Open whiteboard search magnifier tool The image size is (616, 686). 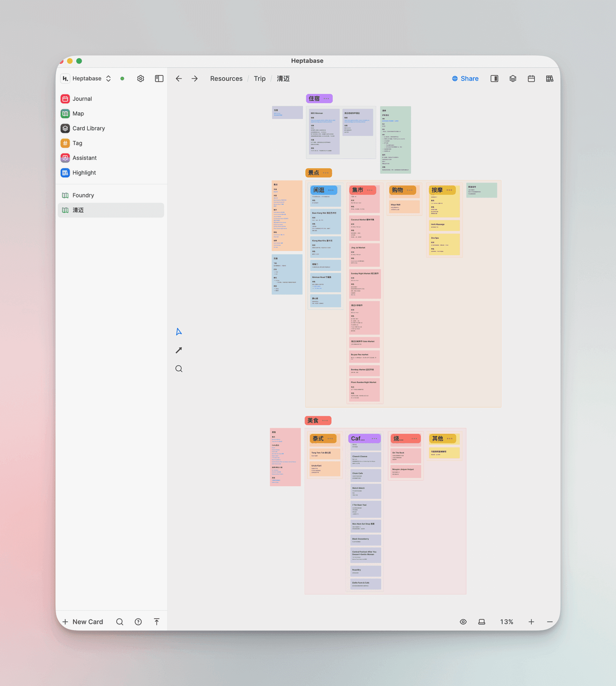coord(179,369)
